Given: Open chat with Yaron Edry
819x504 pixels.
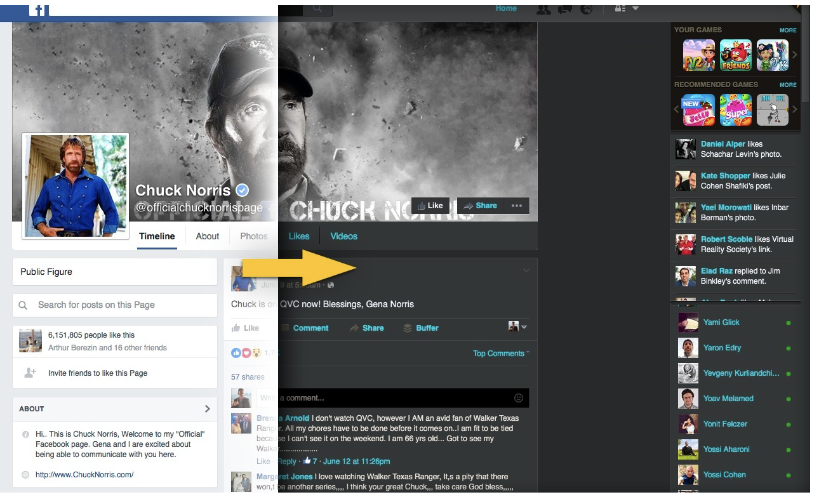Looking at the screenshot, I should click(735, 348).
